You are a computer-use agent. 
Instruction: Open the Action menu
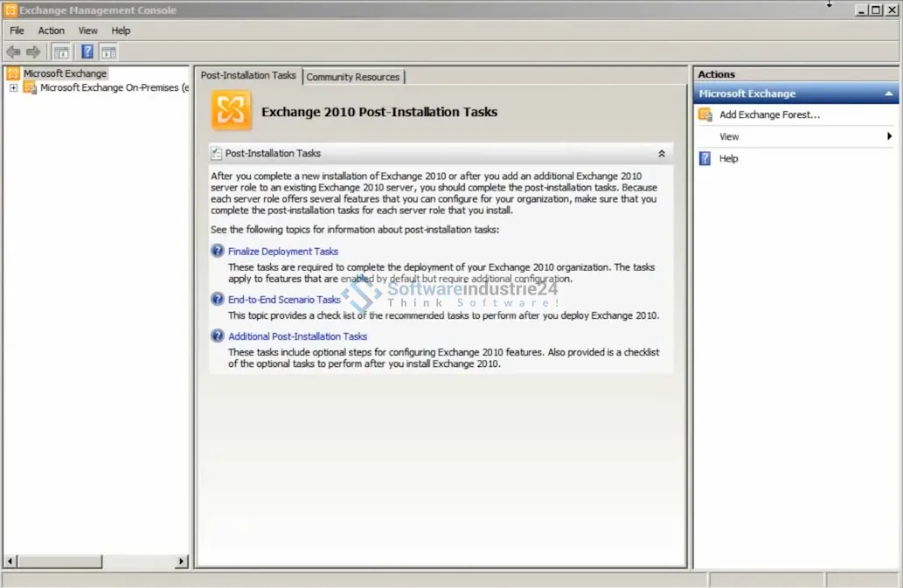[x=51, y=31]
